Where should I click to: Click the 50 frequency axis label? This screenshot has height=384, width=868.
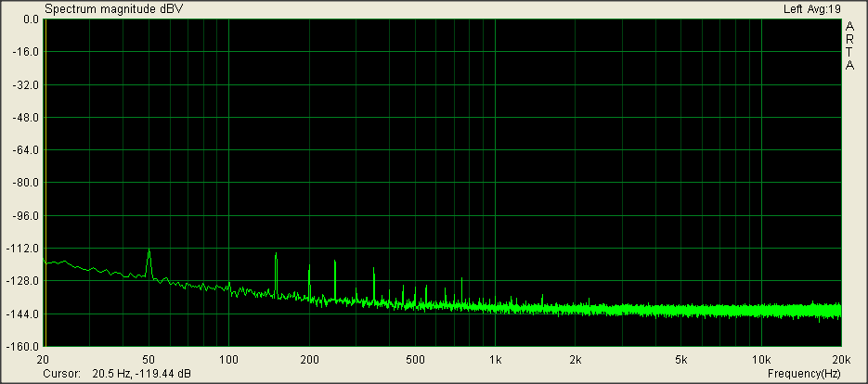[x=149, y=358]
